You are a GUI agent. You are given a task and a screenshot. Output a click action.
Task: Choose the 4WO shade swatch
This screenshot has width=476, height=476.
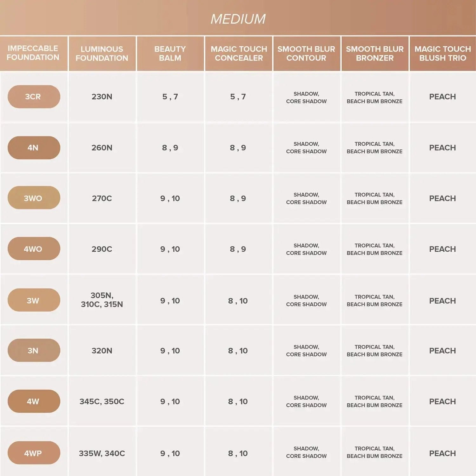pyautogui.click(x=34, y=249)
